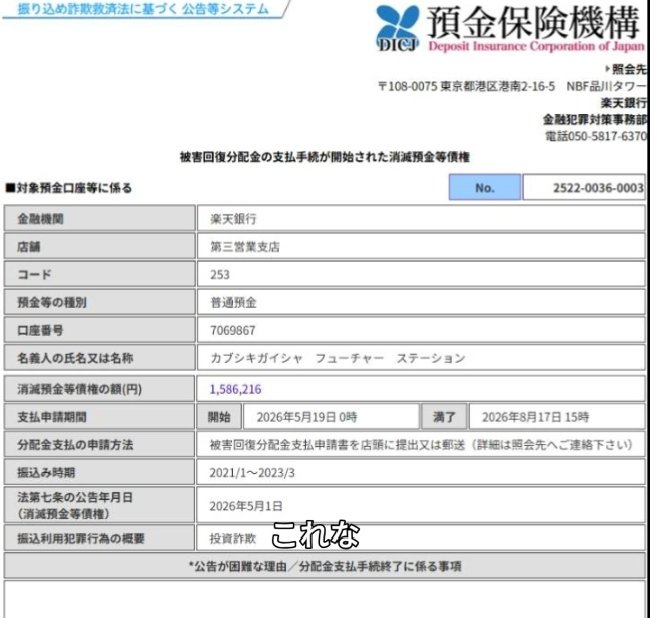Click the 店舗 row label
Screen dimensions: 650x618
pyautogui.click(x=99, y=246)
